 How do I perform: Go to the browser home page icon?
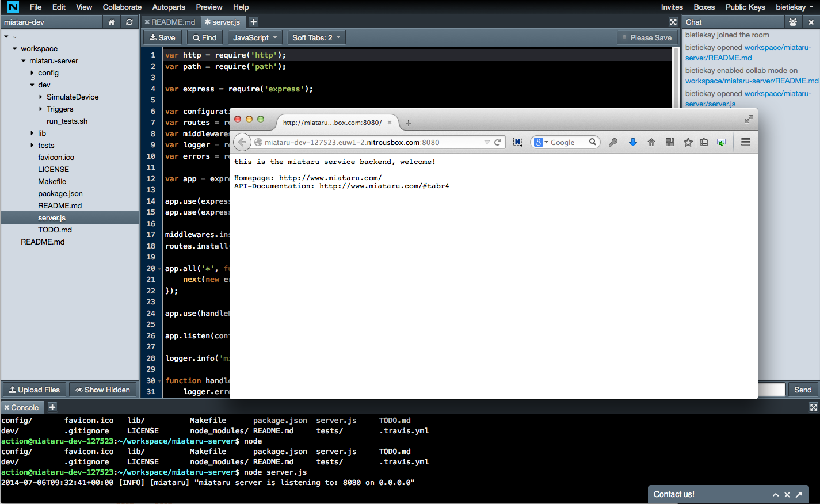click(x=651, y=142)
